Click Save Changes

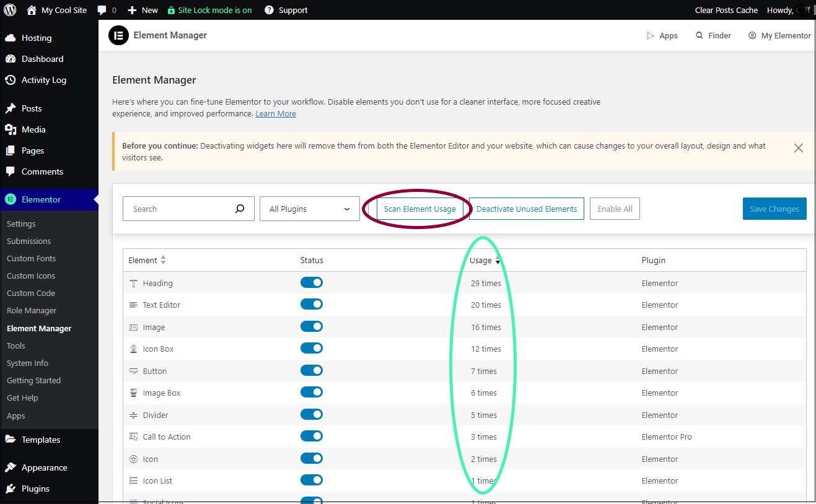[x=774, y=209]
